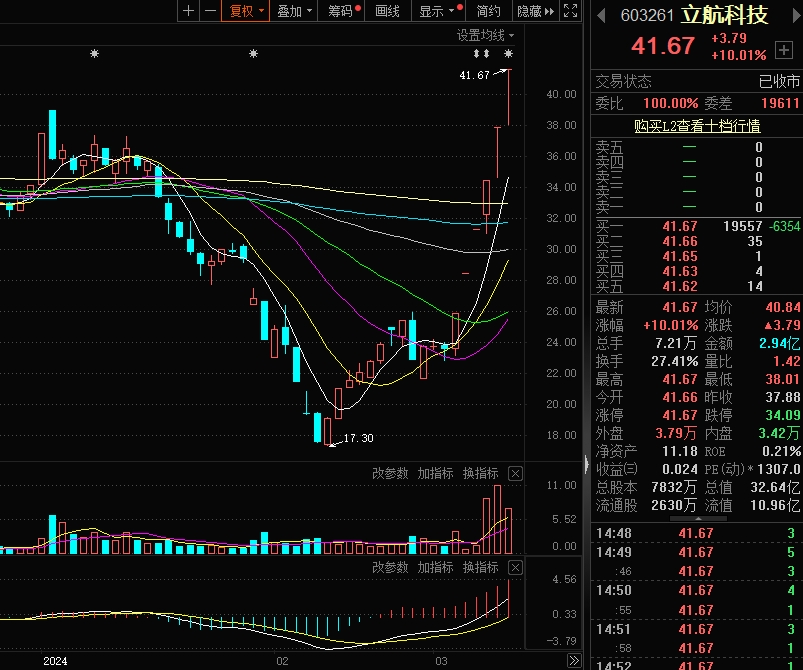Click 换指标 in MACD indicator panel
Viewport: 803px width, 670px height.
[480, 567]
